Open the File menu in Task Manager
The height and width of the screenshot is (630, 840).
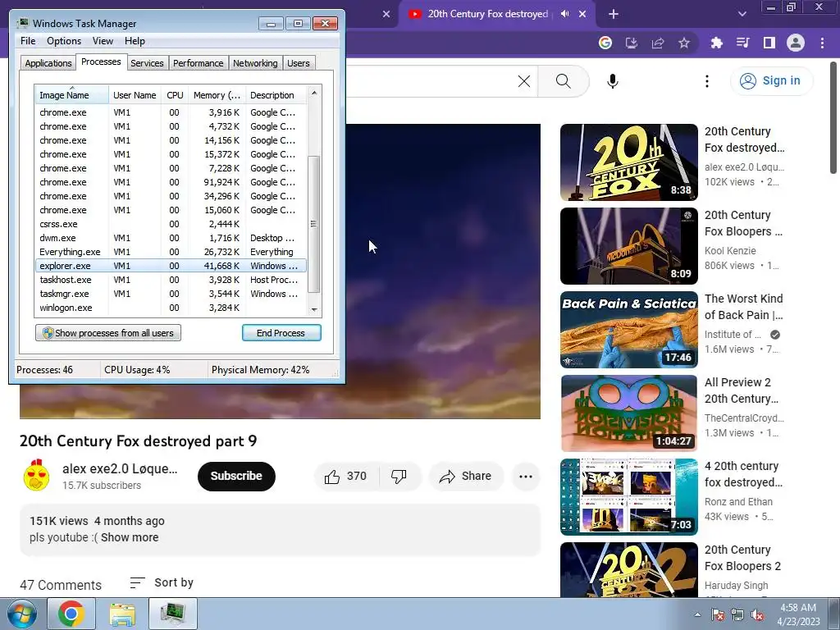click(x=28, y=41)
